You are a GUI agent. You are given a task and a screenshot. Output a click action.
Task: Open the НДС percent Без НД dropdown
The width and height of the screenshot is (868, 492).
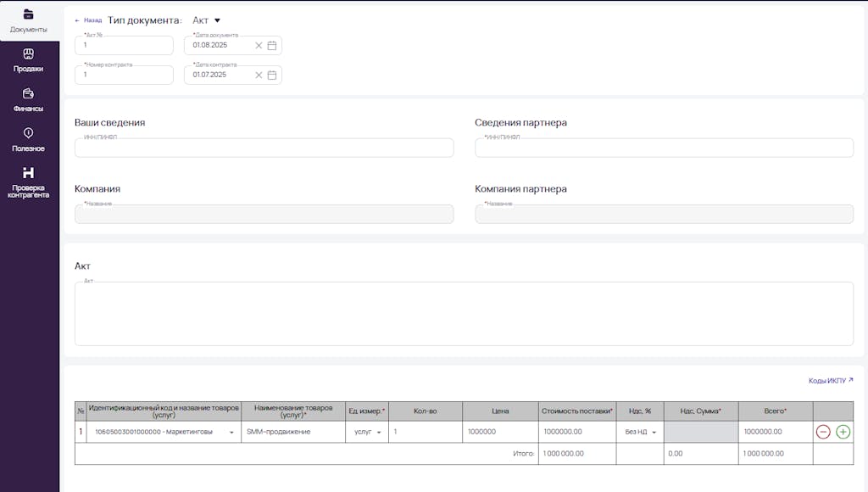654,432
